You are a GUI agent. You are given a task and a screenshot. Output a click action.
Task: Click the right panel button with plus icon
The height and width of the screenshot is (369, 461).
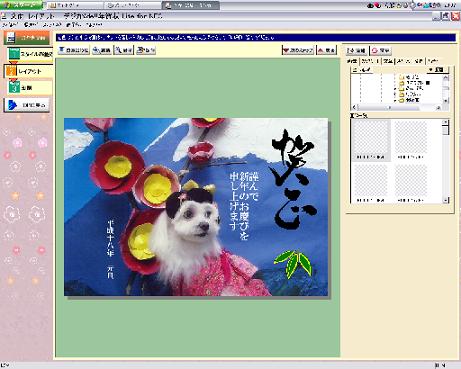click(357, 50)
